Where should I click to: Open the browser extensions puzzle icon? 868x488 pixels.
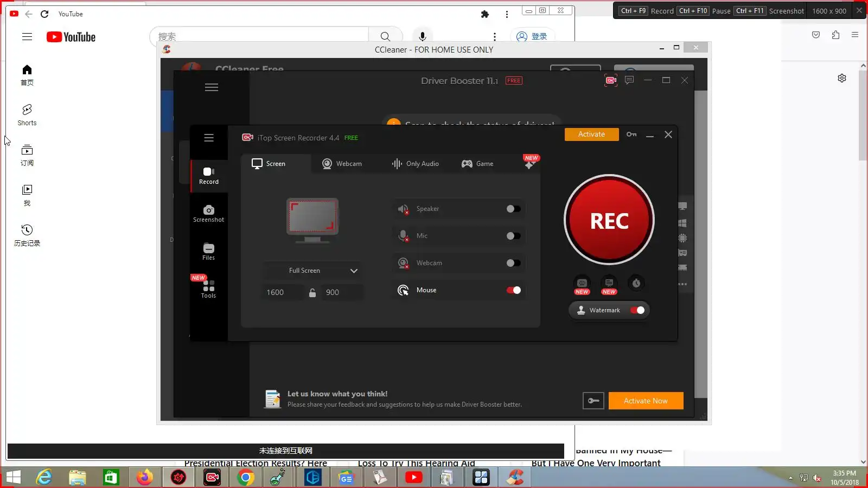click(485, 14)
